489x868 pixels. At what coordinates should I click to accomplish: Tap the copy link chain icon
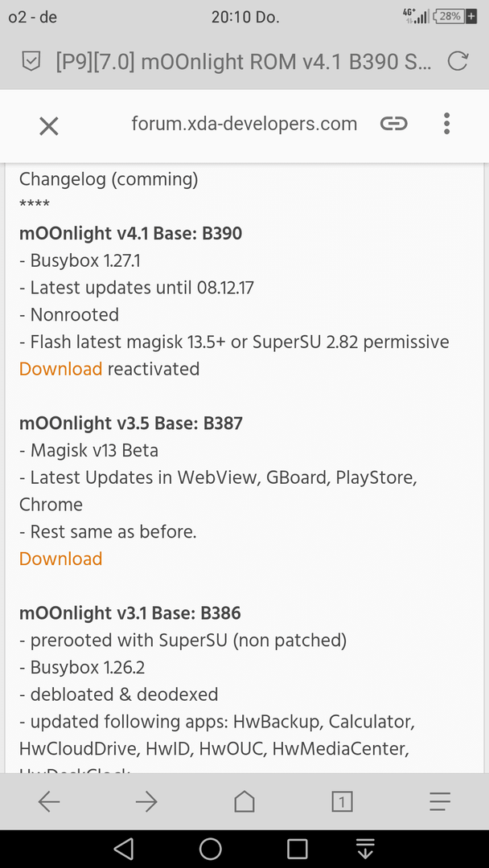394,124
